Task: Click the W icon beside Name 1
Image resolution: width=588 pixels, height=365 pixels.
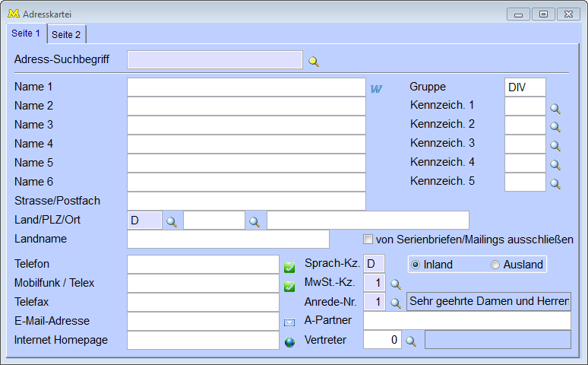Action: [x=376, y=88]
